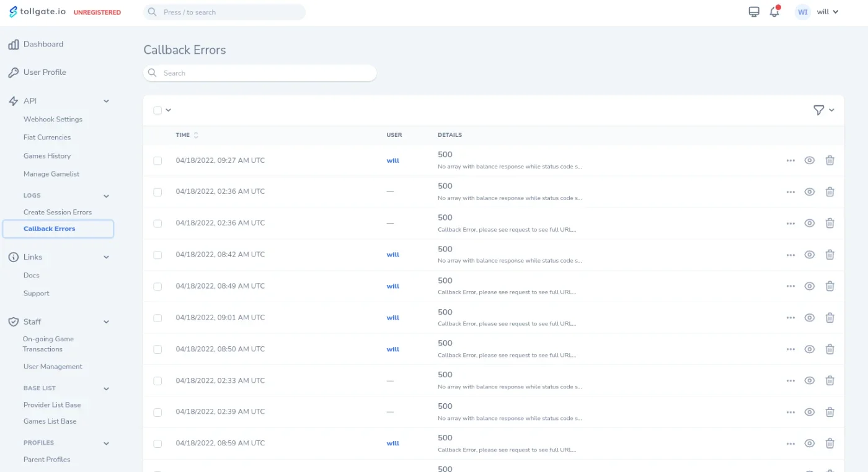Delete the 02:39 AM error row

pyautogui.click(x=830, y=412)
